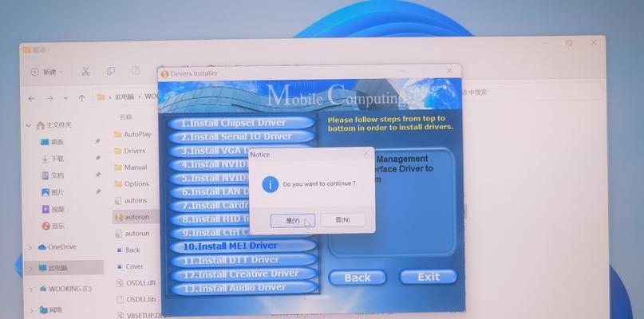
Task: Open 视频 in the navigation pane
Action: click(53, 209)
